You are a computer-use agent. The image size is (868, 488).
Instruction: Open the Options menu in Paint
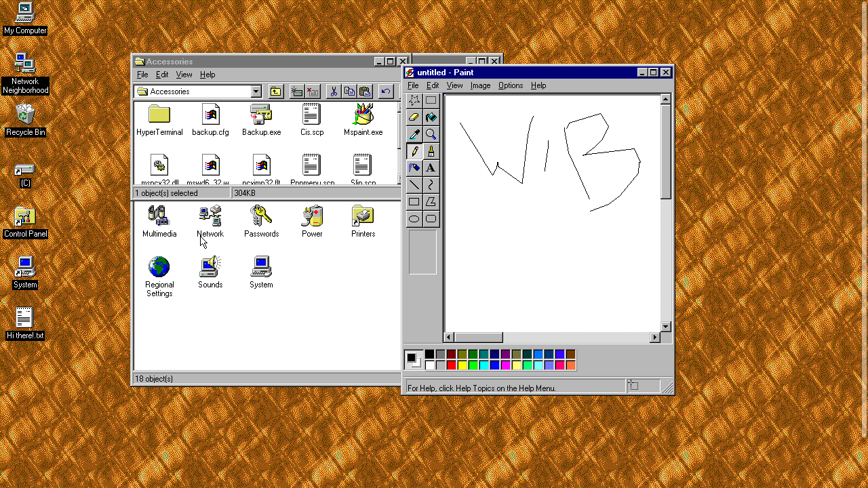[511, 85]
